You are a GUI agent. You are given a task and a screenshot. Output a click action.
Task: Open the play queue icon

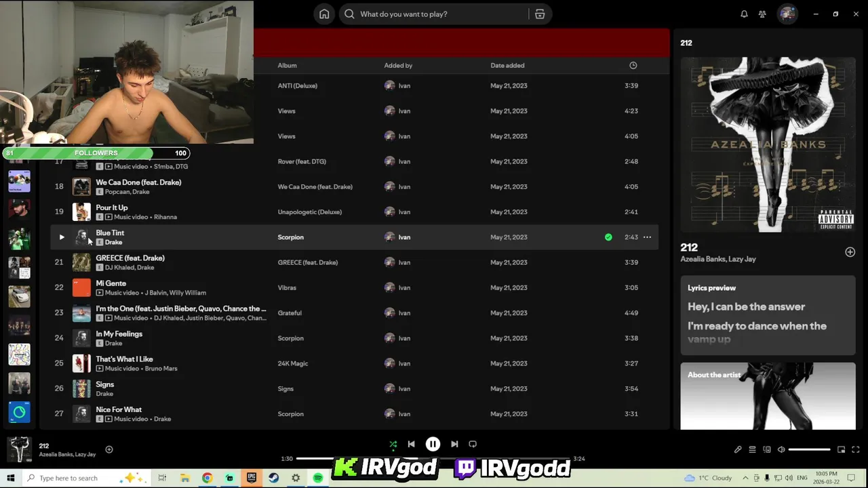point(752,449)
